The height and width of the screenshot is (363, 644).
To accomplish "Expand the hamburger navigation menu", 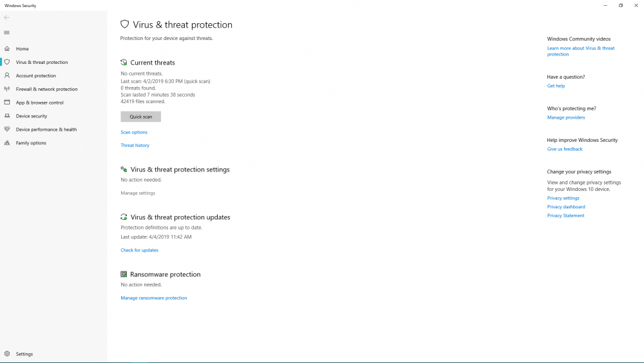I will coord(6,32).
